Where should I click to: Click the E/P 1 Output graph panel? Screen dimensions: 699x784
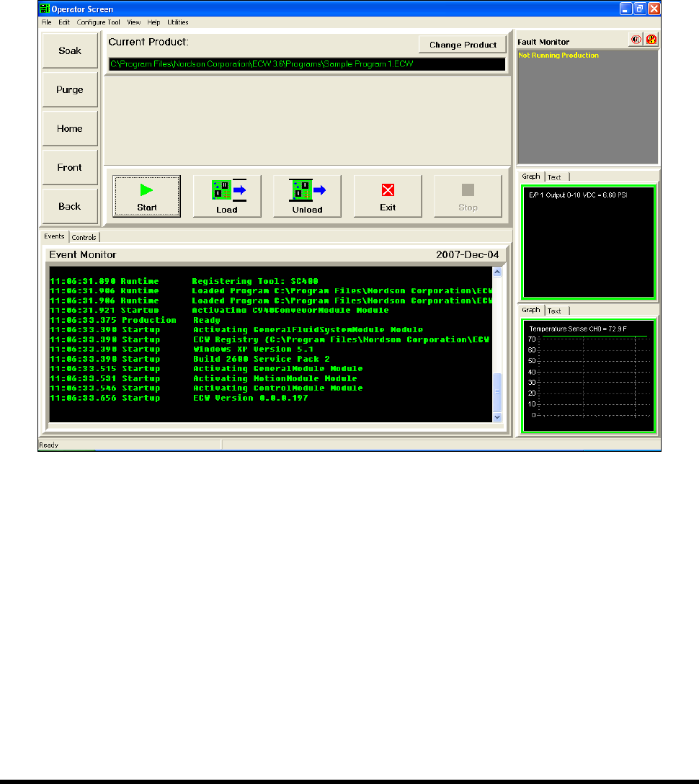pos(588,242)
